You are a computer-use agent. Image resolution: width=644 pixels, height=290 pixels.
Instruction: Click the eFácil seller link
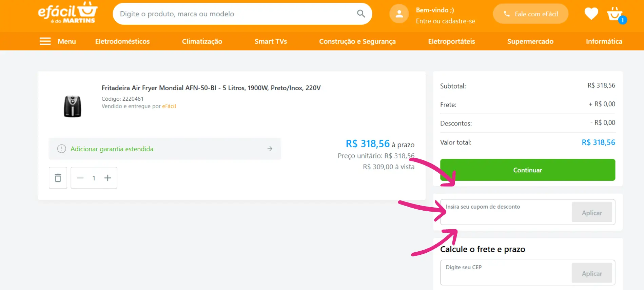click(x=169, y=106)
